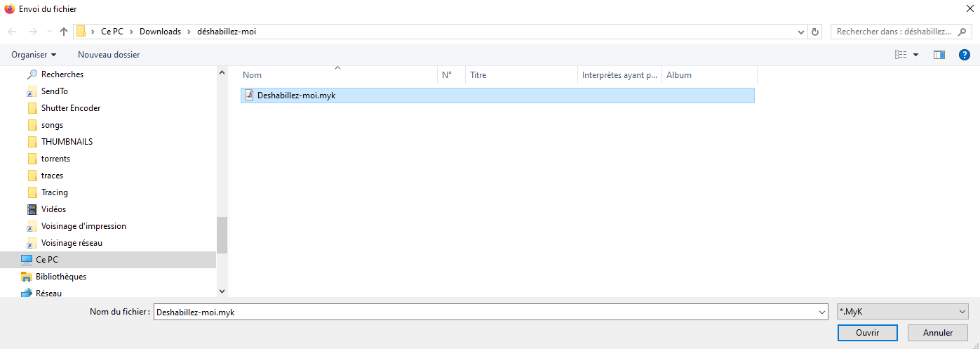
Task: Expand the address bar path dropdown
Action: tap(802, 32)
